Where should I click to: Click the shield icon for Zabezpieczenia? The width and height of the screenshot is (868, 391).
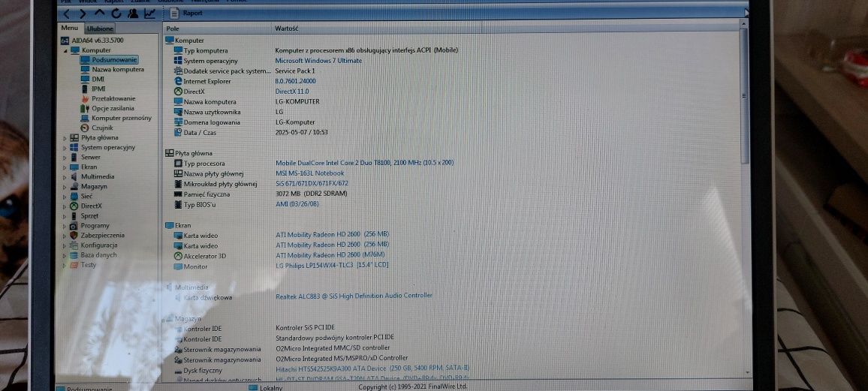pyautogui.click(x=74, y=235)
